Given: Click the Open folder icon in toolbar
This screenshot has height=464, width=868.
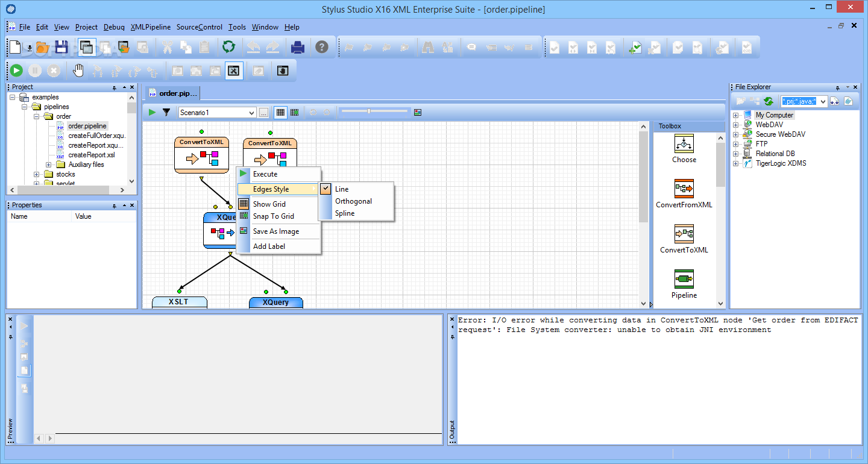Looking at the screenshot, I should (42, 47).
